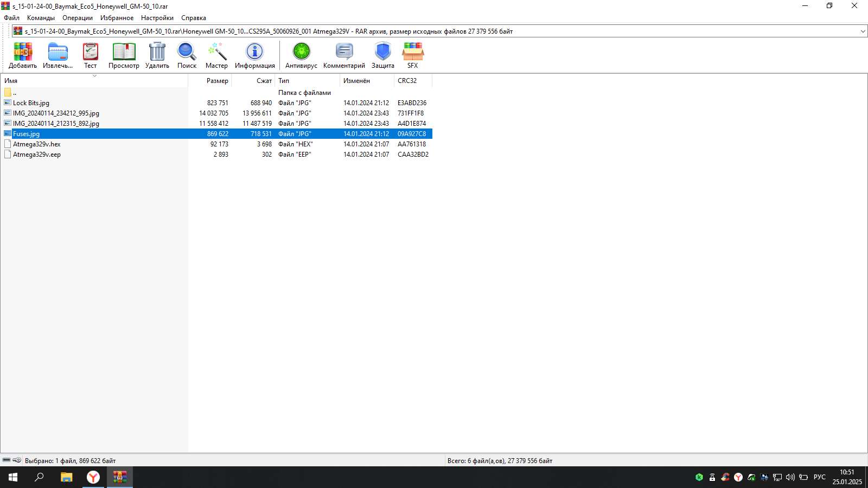Screen dimensions: 868x488
Task: Open the Файл menu
Action: coord(12,18)
